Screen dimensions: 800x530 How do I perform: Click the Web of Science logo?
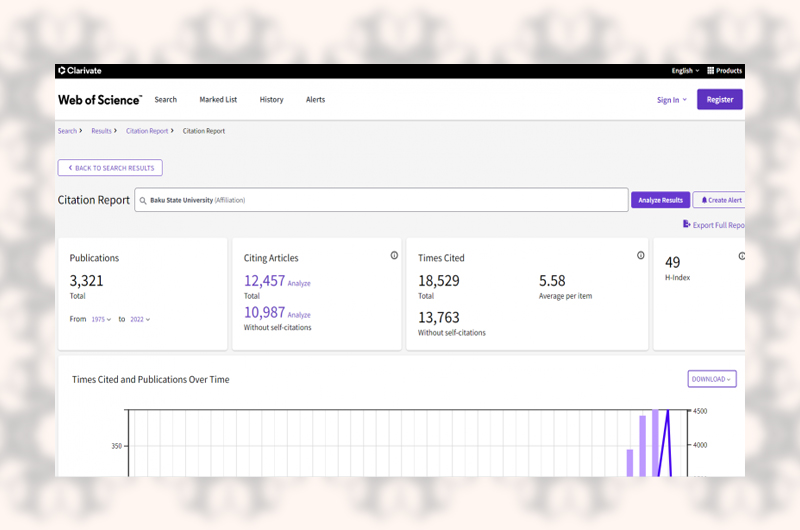(100, 100)
